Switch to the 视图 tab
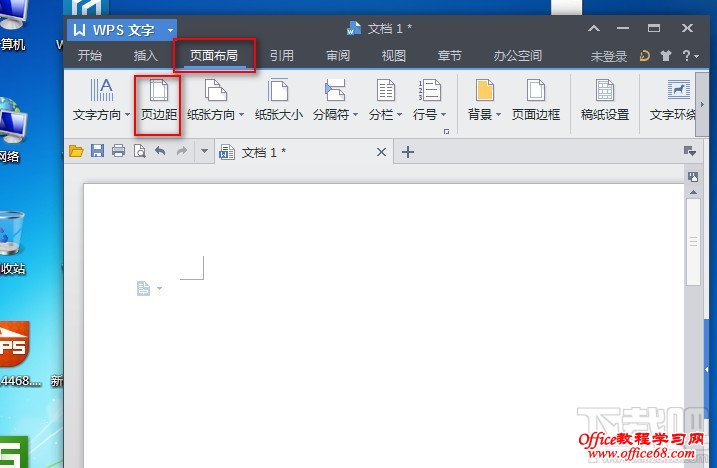Viewport: 717px width, 468px height. tap(394, 56)
